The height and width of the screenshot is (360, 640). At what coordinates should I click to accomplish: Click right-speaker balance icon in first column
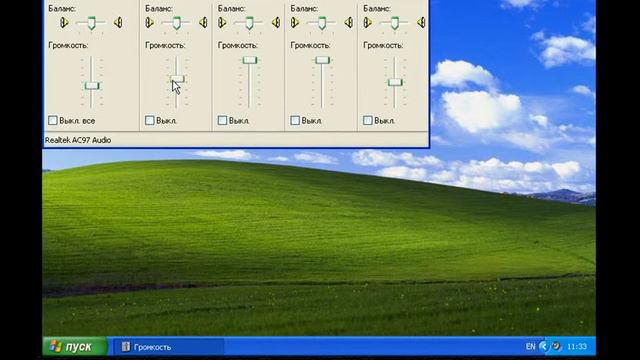118,22
